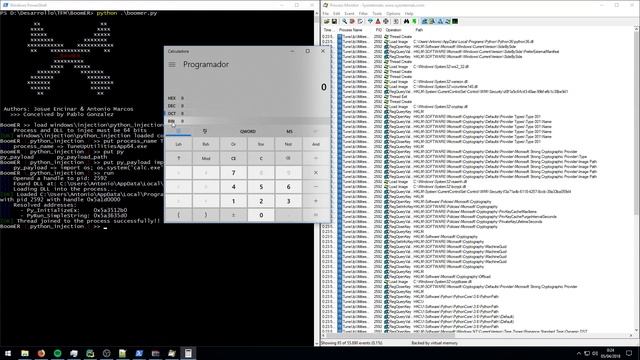Click the green Jump To icon in Process Monitor
The height and width of the screenshot is (360, 640).
[x=414, y=21]
